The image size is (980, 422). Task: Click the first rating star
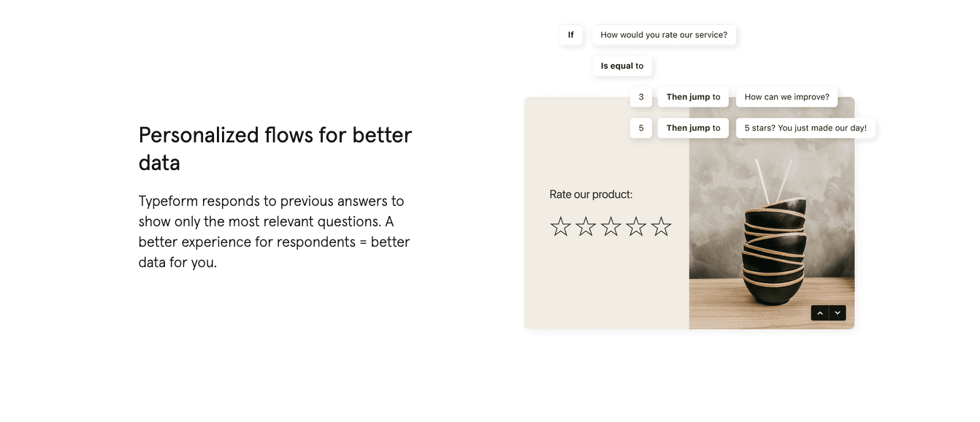click(x=560, y=226)
